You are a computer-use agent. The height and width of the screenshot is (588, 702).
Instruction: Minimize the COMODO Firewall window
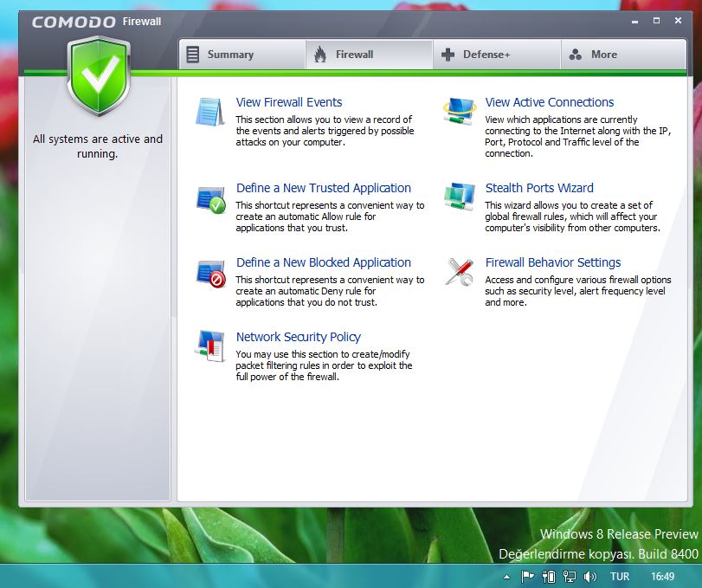pos(634,21)
